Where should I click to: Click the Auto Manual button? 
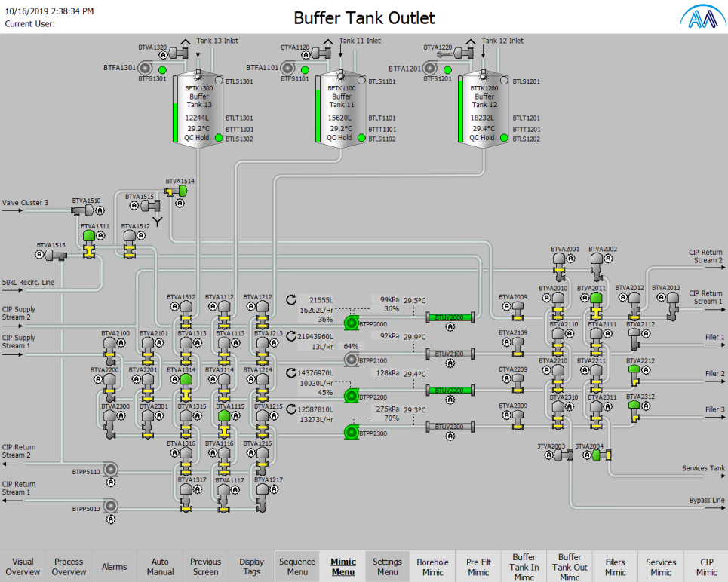point(160,567)
